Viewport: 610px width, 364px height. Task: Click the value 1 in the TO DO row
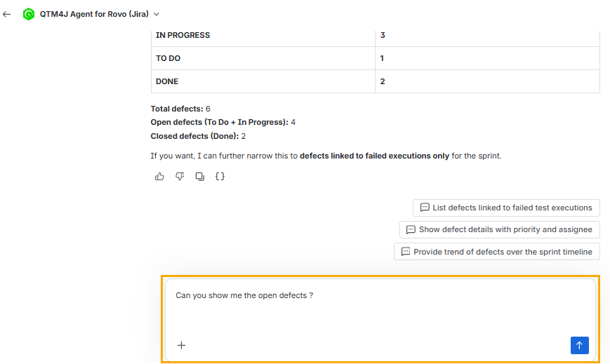(382, 58)
